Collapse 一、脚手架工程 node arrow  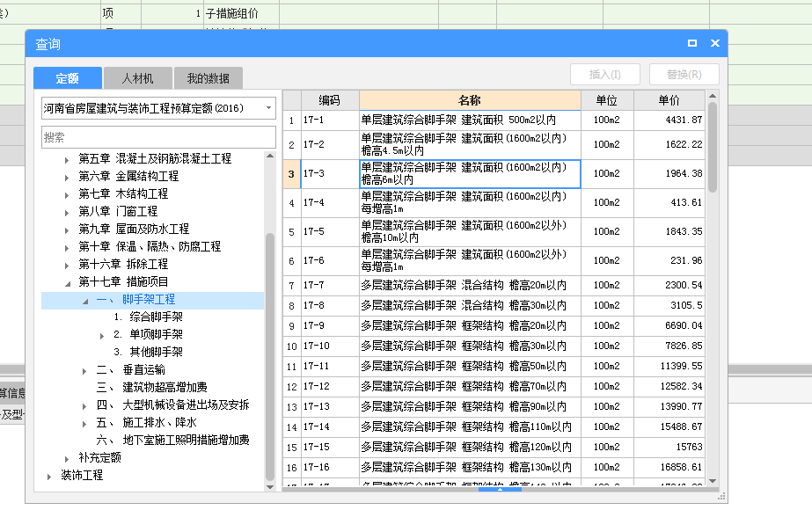click(85, 302)
